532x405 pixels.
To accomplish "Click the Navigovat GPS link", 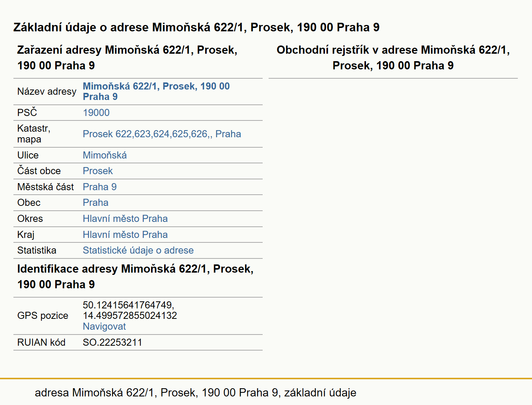I will (x=104, y=326).
